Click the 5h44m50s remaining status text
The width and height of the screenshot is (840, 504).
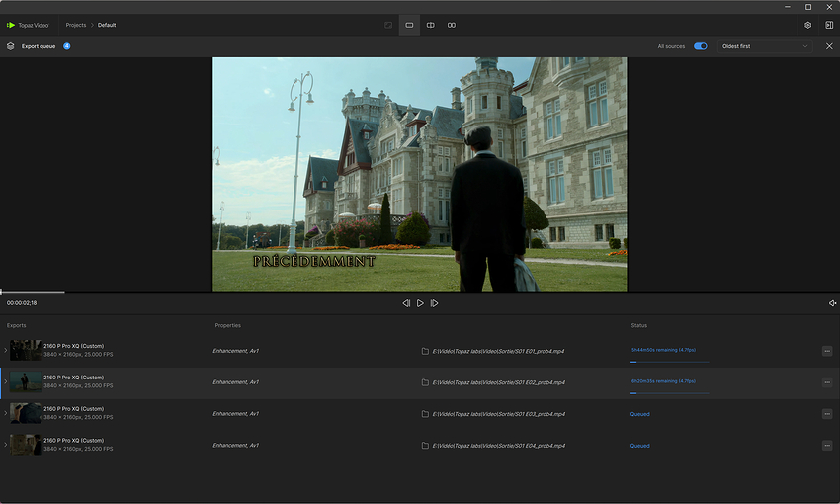pos(663,350)
